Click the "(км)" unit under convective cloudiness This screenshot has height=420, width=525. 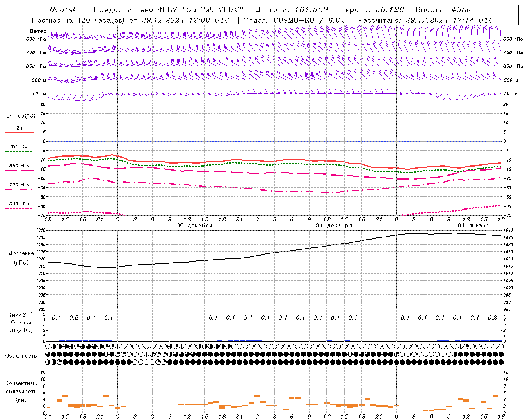click(21, 399)
